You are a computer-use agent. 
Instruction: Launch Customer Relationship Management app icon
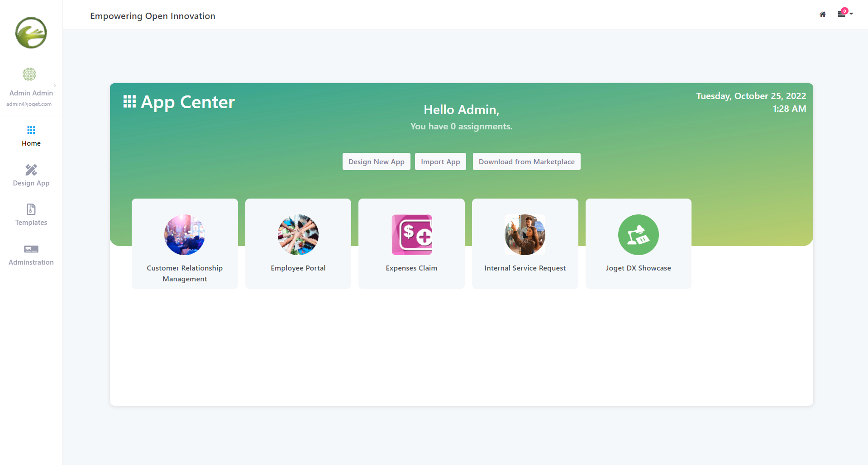click(x=185, y=235)
